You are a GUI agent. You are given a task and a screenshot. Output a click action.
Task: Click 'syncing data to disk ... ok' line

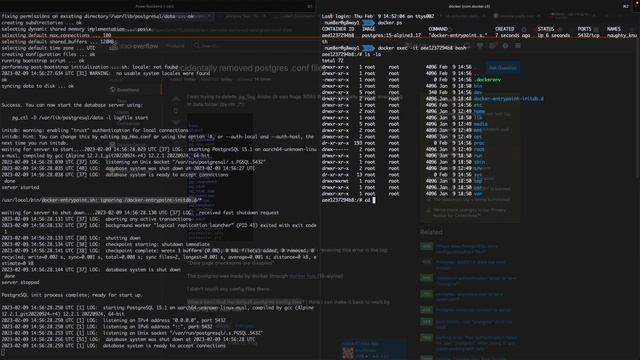(x=38, y=86)
